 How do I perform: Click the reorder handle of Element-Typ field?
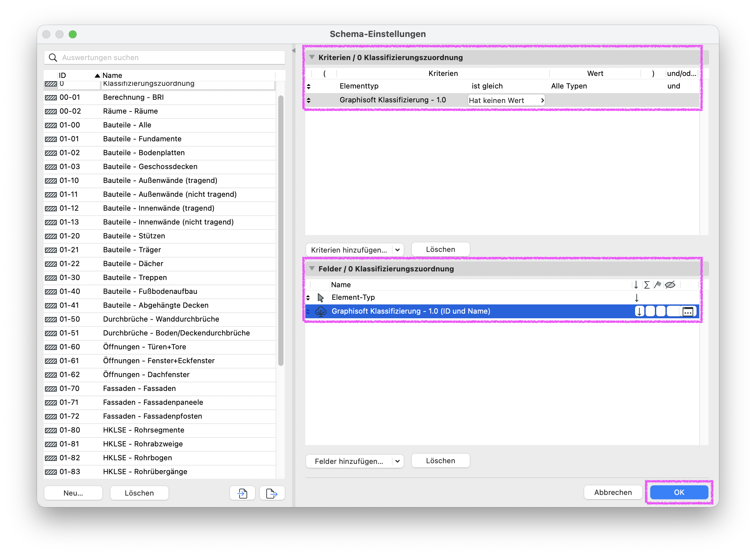coord(308,298)
